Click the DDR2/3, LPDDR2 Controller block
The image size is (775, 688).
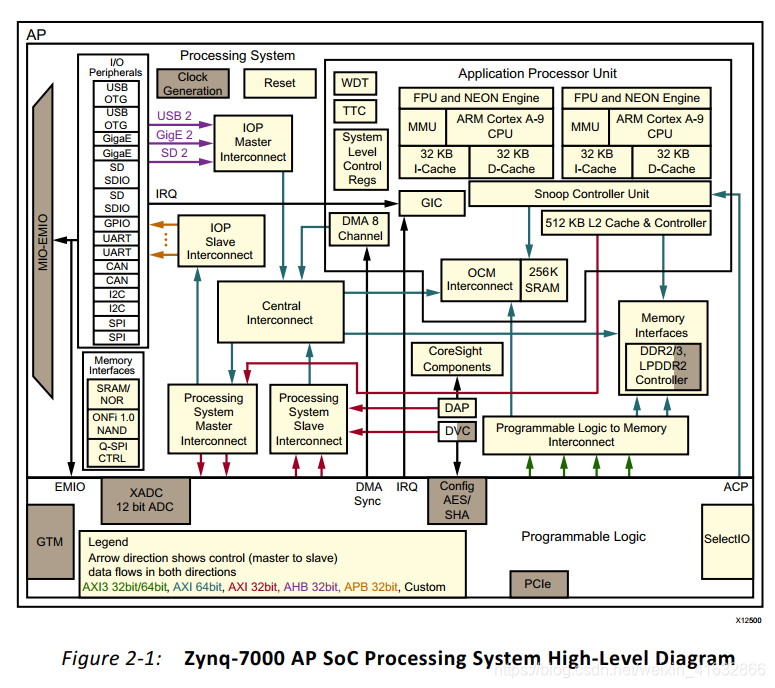[x=663, y=366]
